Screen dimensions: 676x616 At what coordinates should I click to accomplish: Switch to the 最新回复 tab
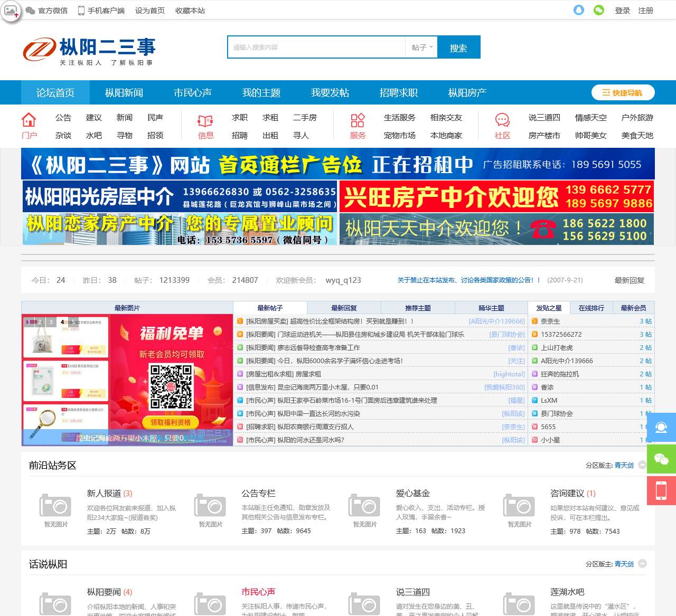(x=343, y=307)
